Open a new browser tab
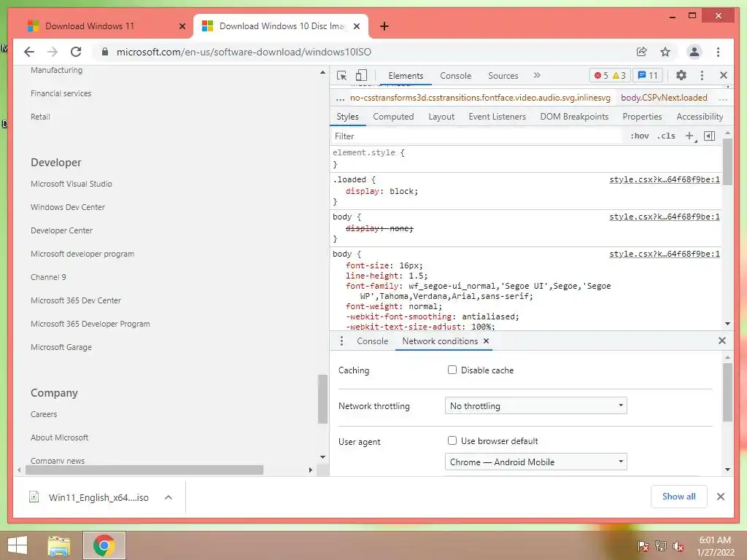The height and width of the screenshot is (560, 747). tap(384, 26)
